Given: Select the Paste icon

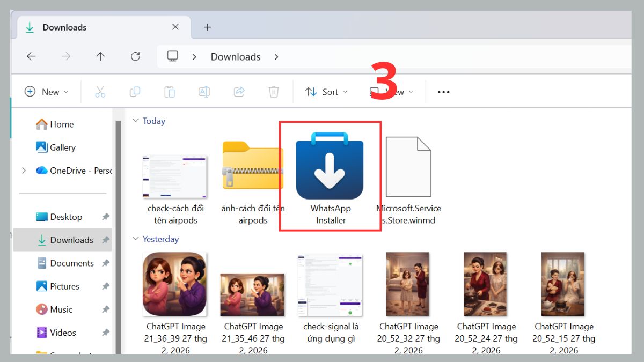Looking at the screenshot, I should (170, 92).
